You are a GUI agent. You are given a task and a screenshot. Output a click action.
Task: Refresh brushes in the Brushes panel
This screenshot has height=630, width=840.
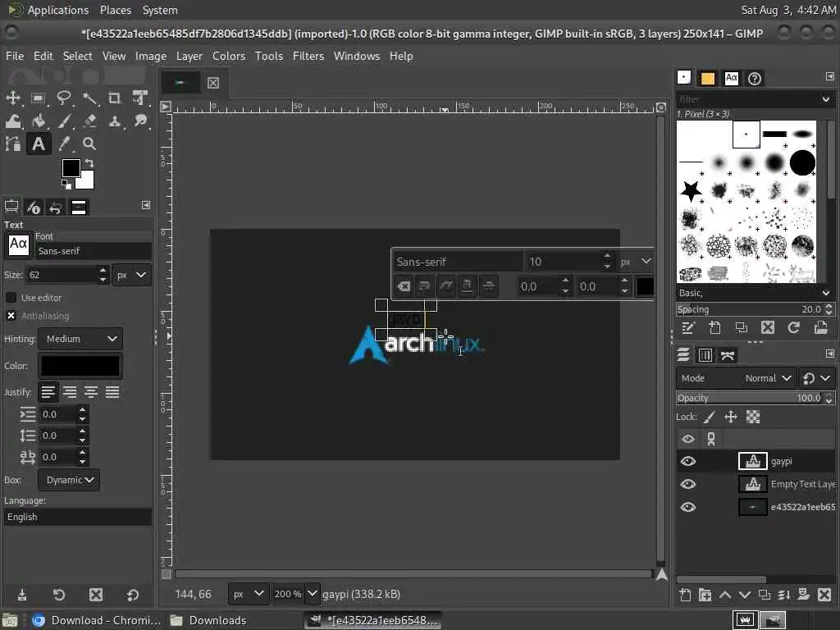click(794, 327)
